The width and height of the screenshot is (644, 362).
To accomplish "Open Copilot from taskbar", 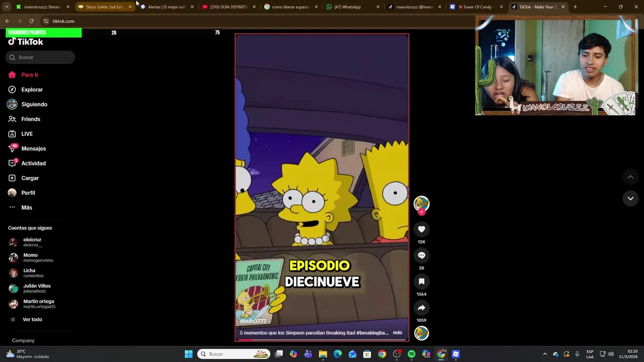I will coord(293,354).
